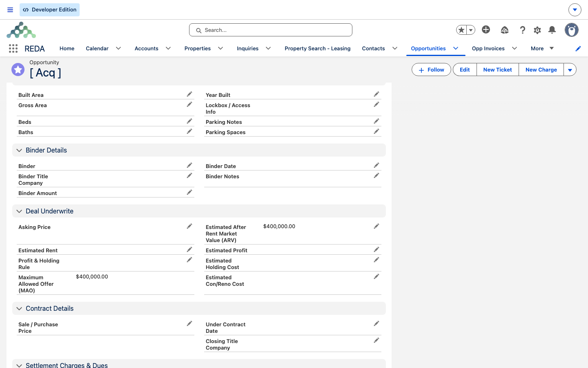
Task: Click the edit navigation pencil icon
Action: 578,49
